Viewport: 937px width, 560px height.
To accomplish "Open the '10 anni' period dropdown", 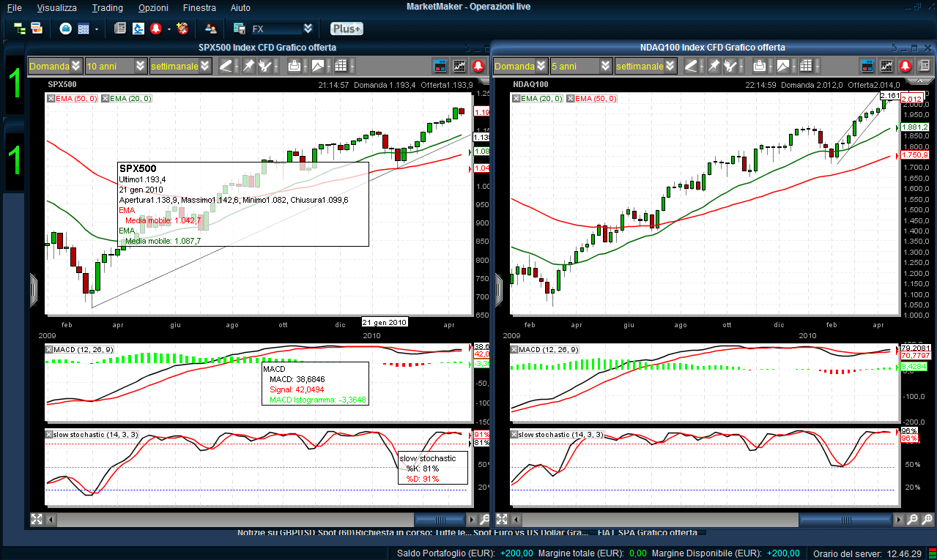I will (116, 66).
